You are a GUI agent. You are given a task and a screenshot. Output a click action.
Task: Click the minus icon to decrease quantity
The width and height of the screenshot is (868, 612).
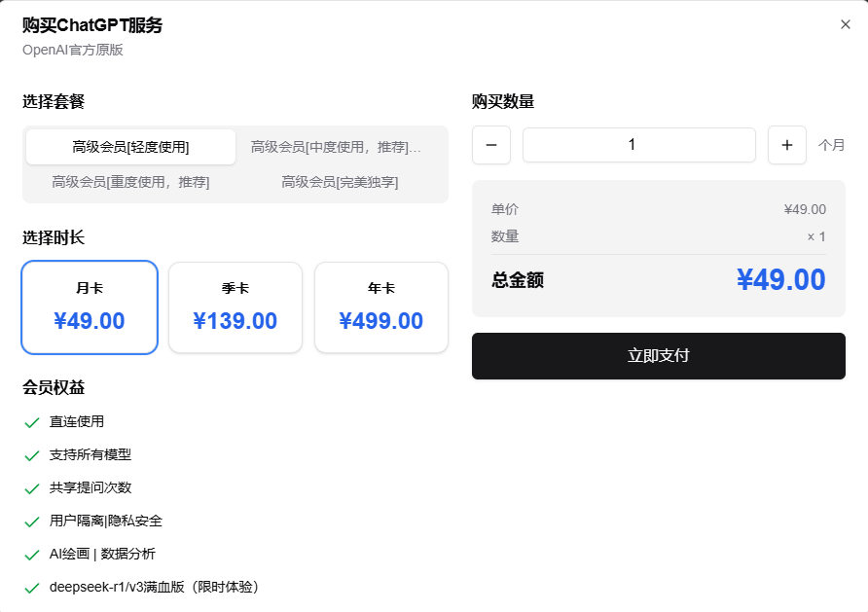[491, 145]
